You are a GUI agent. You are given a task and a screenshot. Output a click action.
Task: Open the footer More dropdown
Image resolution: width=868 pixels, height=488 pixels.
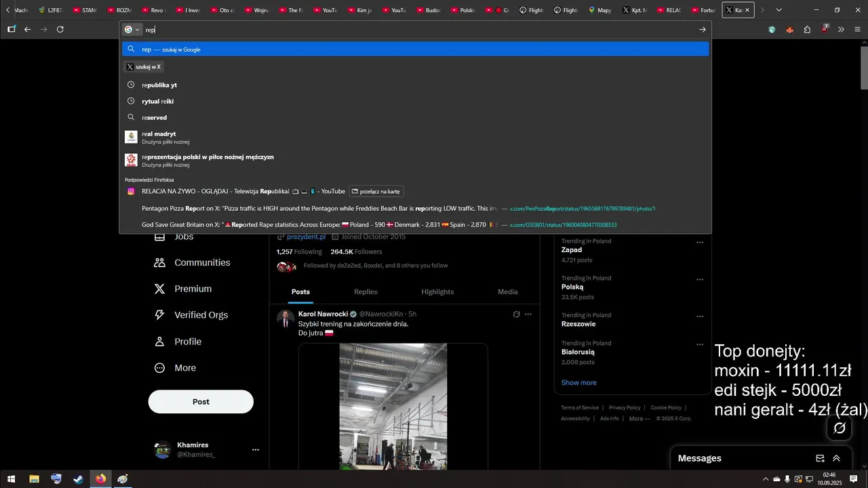639,419
